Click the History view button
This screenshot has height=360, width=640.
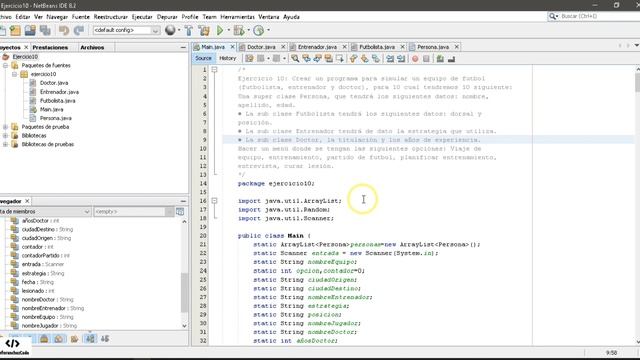coord(228,58)
